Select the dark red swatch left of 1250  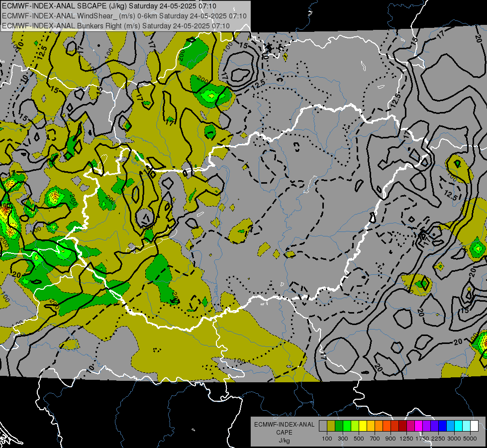pyautogui.click(x=403, y=426)
